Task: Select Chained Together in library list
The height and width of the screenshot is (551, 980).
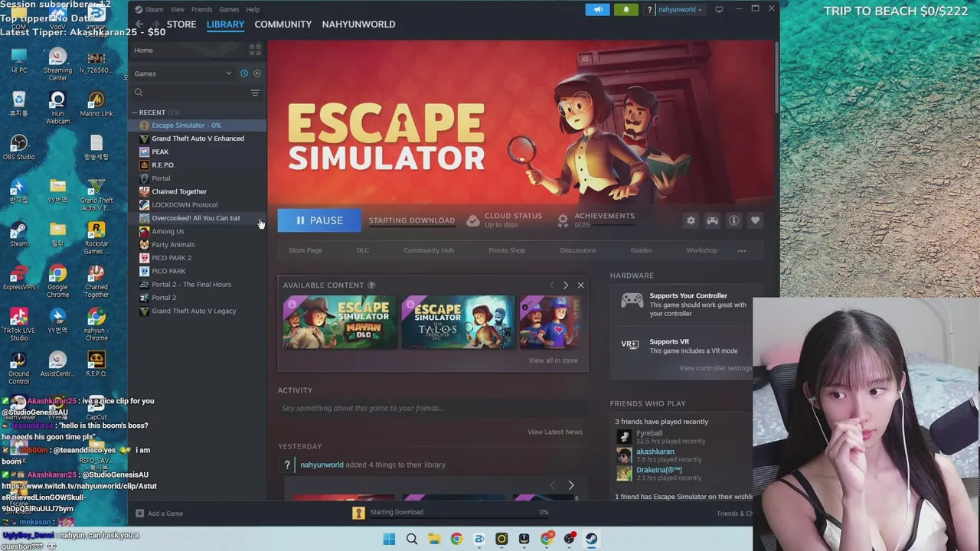Action: [x=198, y=191]
